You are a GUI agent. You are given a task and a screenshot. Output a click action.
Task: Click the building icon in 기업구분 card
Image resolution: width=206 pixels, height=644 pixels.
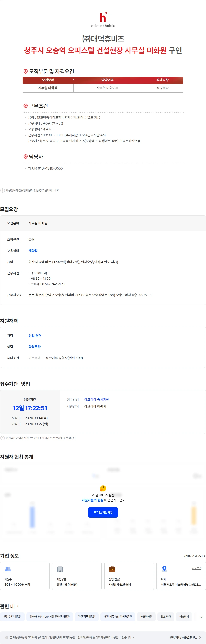click(60, 569)
